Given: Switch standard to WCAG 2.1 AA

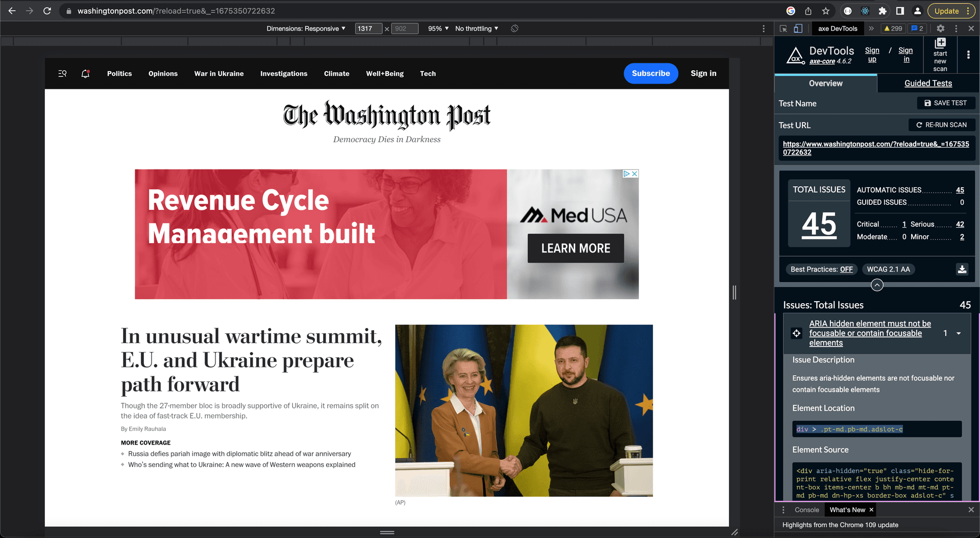Looking at the screenshot, I should coord(889,269).
